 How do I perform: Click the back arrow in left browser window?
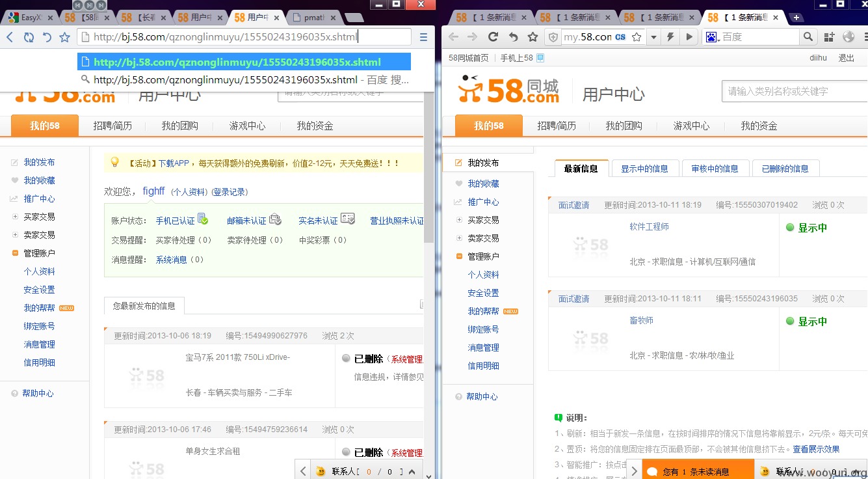(10, 37)
